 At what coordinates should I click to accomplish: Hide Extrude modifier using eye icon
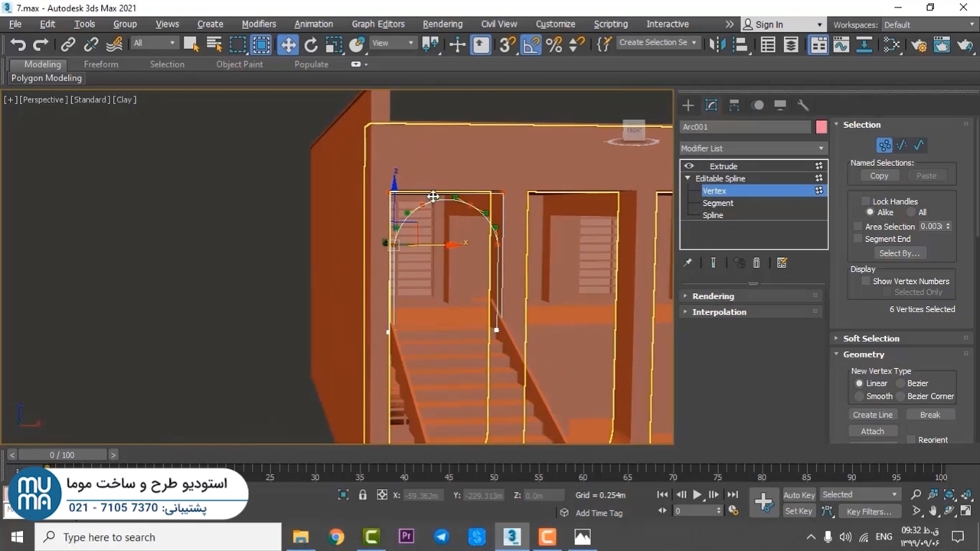pyautogui.click(x=689, y=166)
